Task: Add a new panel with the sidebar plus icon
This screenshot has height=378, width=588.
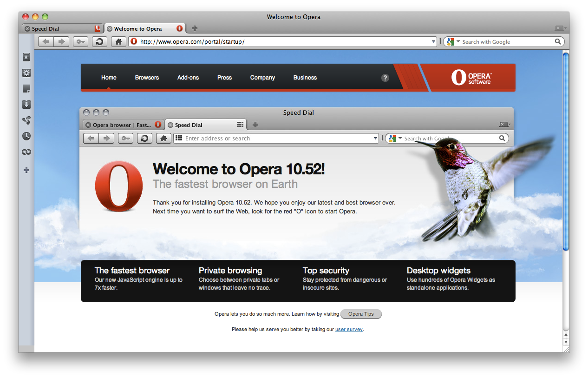Action: coord(26,170)
